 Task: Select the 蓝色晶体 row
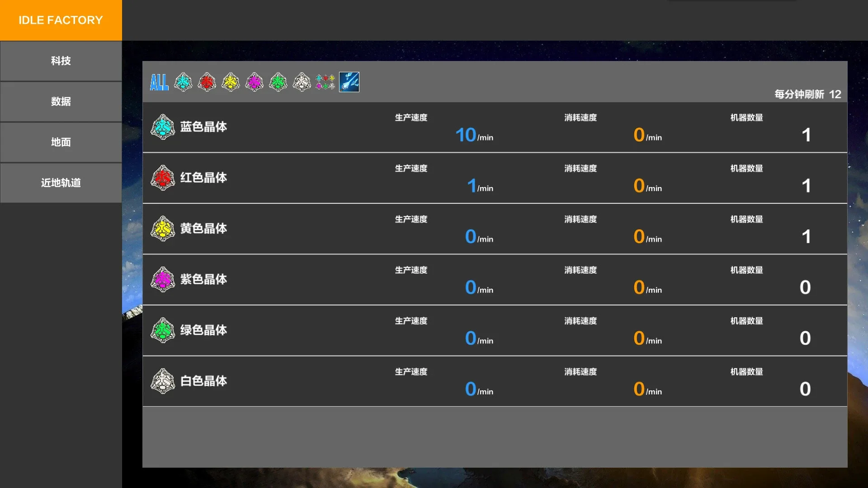click(x=203, y=127)
